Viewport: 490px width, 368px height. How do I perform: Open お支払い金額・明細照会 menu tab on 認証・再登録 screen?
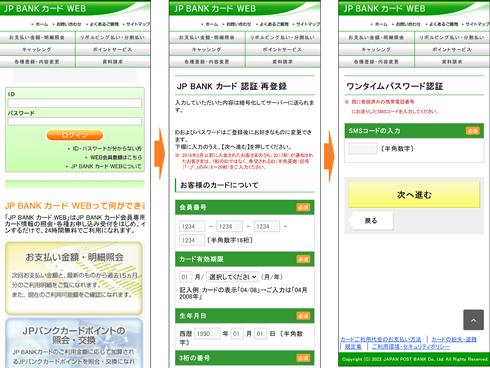(207, 37)
